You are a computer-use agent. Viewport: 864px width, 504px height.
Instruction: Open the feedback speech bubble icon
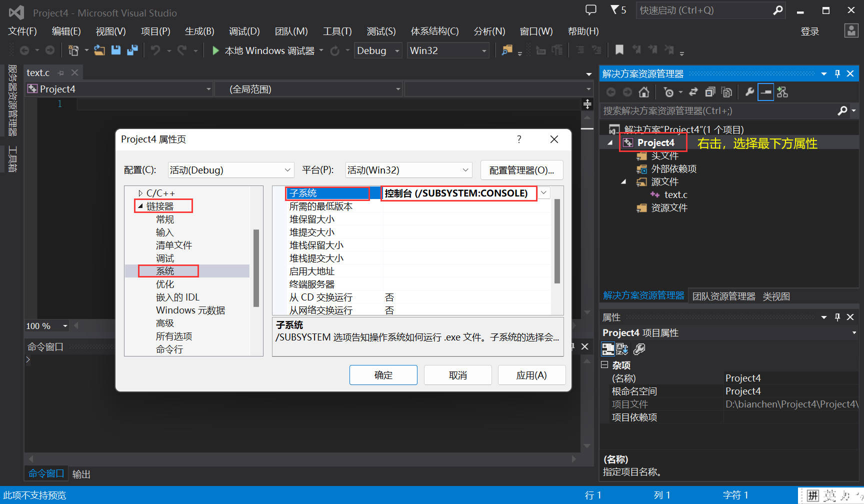click(x=591, y=10)
